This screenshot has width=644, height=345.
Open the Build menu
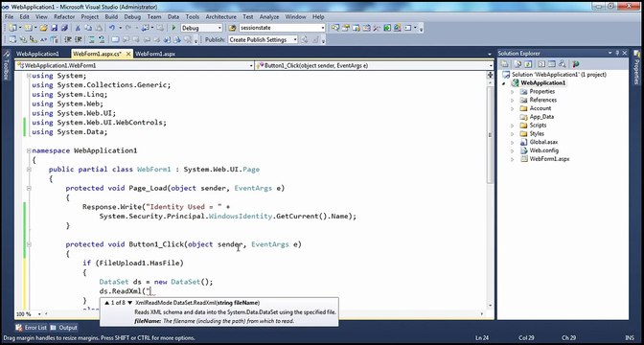111,17
